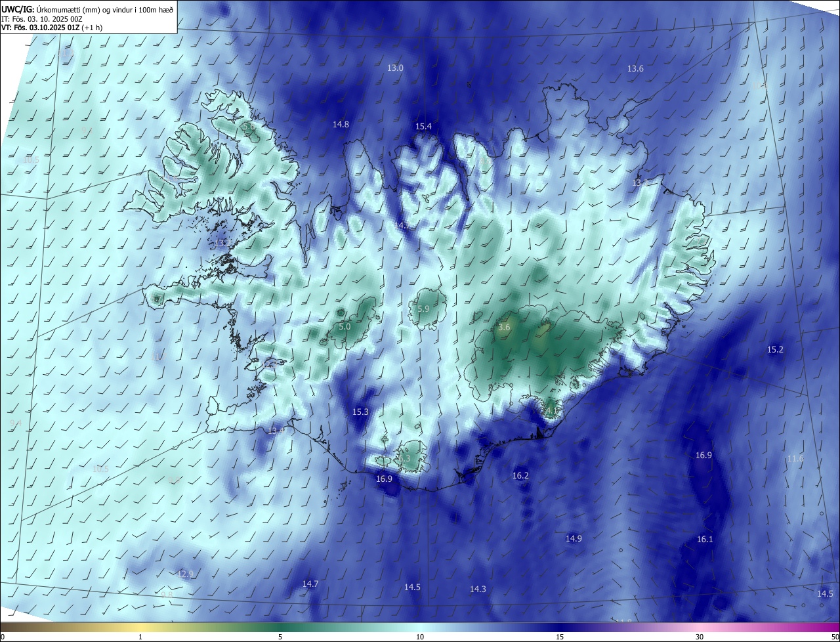Click the 9.4 value label

tap(16, 423)
